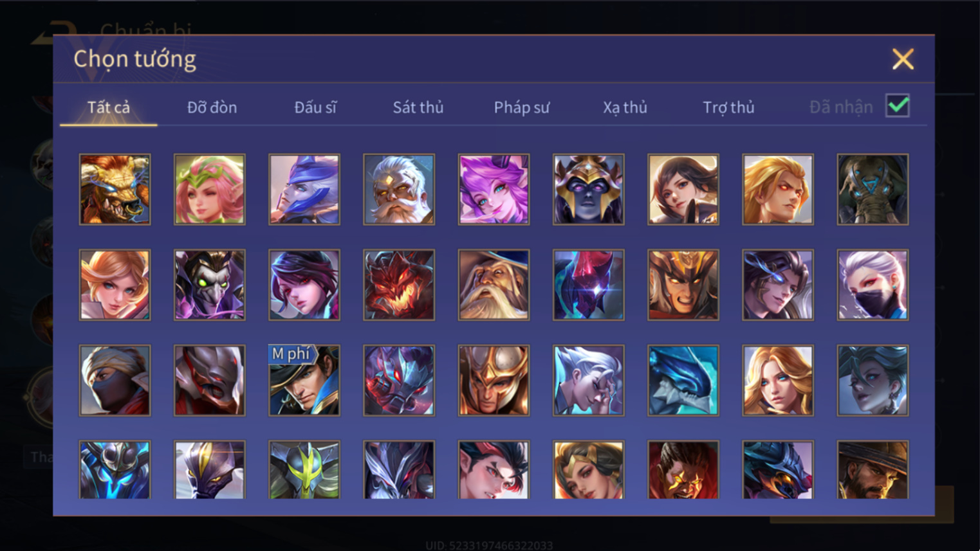Open the 'Trợ thủ' tab
The width and height of the screenshot is (980, 551).
pyautogui.click(x=728, y=107)
